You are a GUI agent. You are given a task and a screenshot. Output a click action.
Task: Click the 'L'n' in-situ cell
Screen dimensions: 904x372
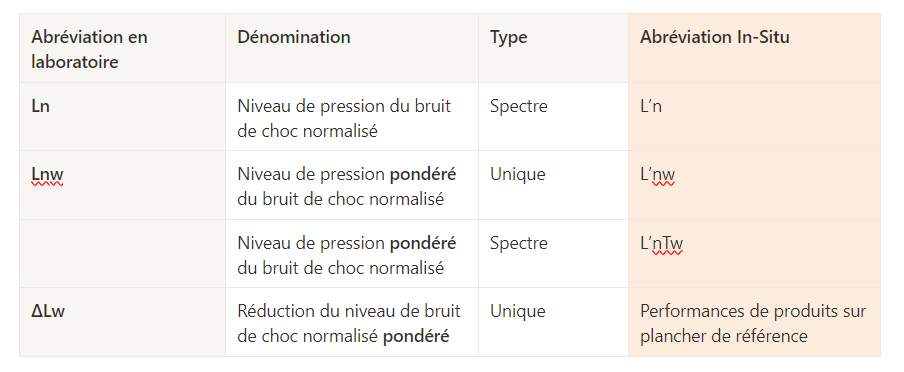754,117
